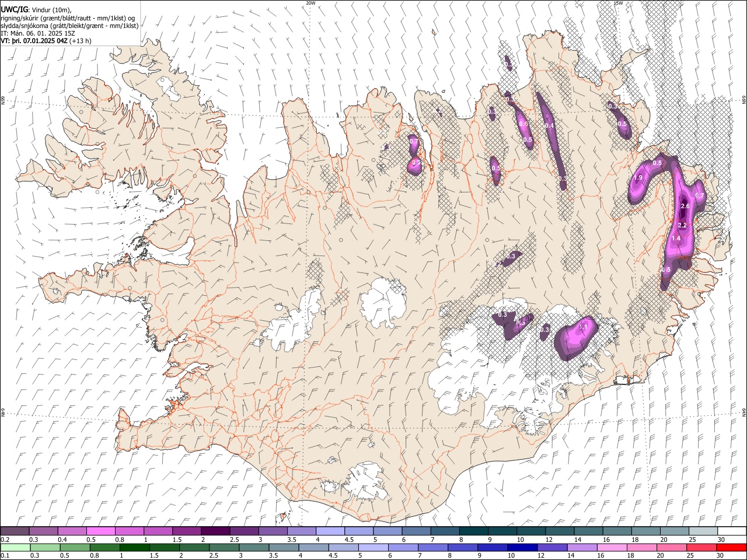747x560 pixels.
Task: Click the '15W' longitude label
Action: pyautogui.click(x=618, y=3)
